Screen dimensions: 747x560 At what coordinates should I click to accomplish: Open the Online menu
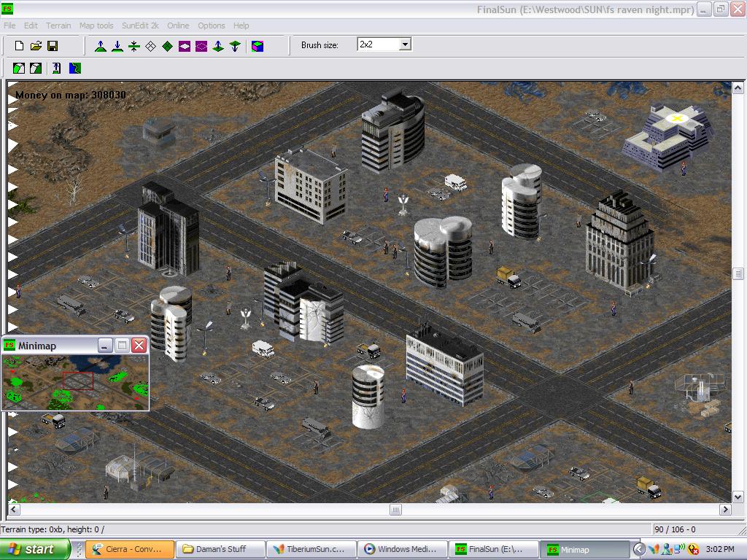pos(178,26)
